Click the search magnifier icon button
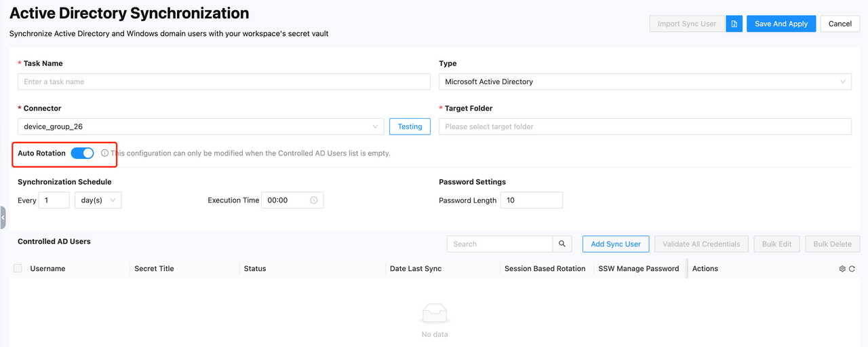 tap(562, 244)
